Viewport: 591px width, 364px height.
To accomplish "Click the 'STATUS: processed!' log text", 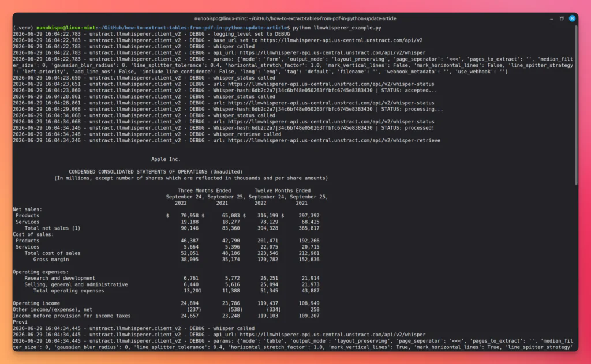I will click(x=407, y=128).
